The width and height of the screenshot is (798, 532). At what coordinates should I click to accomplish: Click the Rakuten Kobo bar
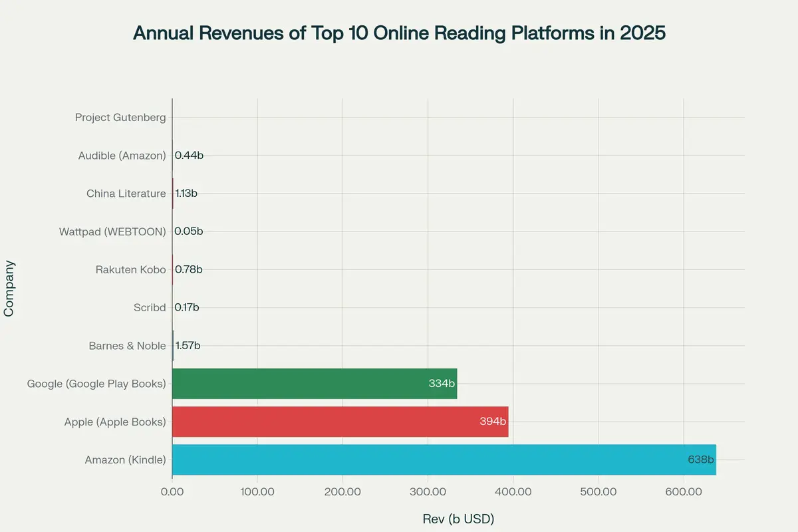pyautogui.click(x=173, y=269)
